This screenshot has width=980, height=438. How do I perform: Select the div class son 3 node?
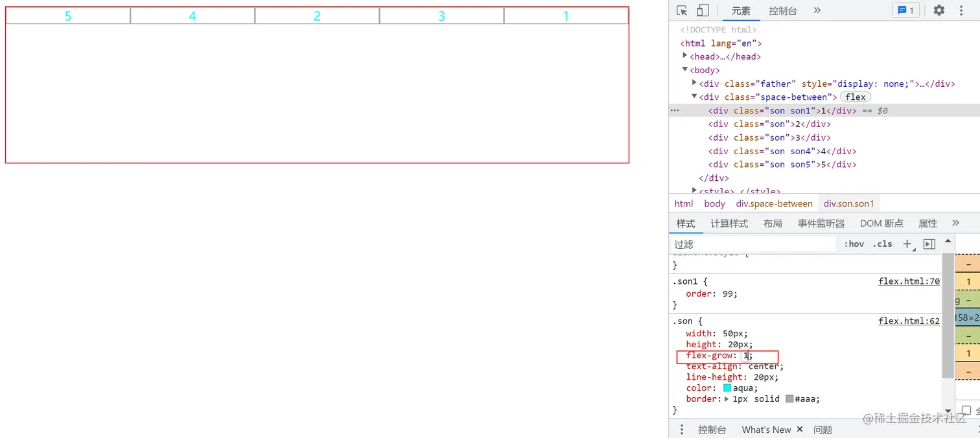[769, 137]
